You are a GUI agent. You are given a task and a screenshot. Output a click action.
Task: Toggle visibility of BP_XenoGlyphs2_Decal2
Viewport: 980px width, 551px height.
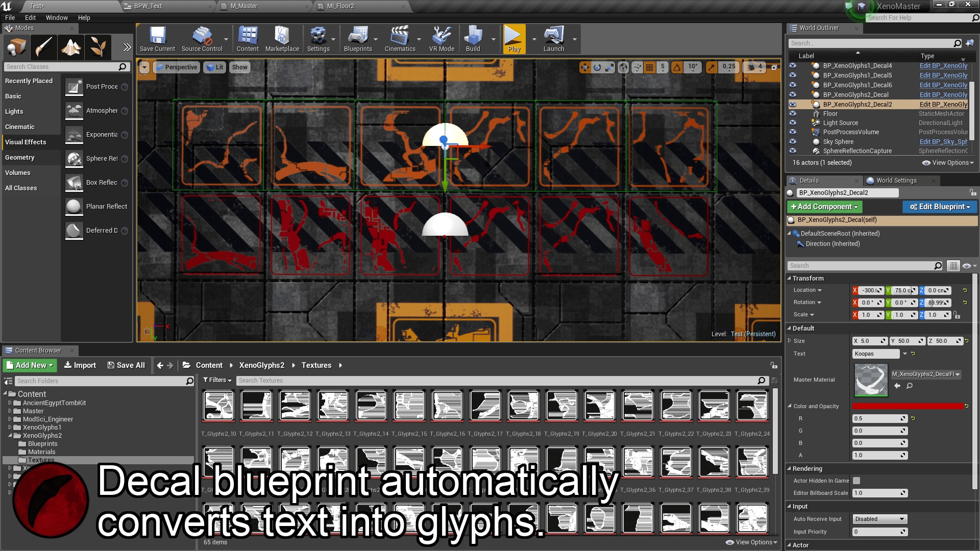coord(793,105)
